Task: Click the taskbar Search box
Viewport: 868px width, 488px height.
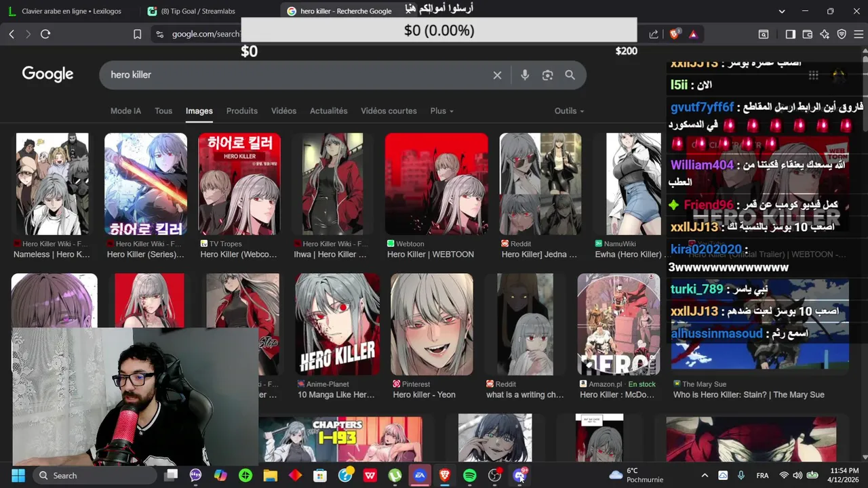Action: (x=94, y=475)
